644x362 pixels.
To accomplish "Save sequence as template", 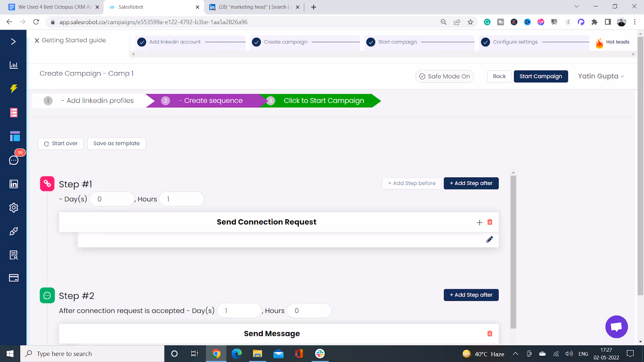I will [116, 143].
